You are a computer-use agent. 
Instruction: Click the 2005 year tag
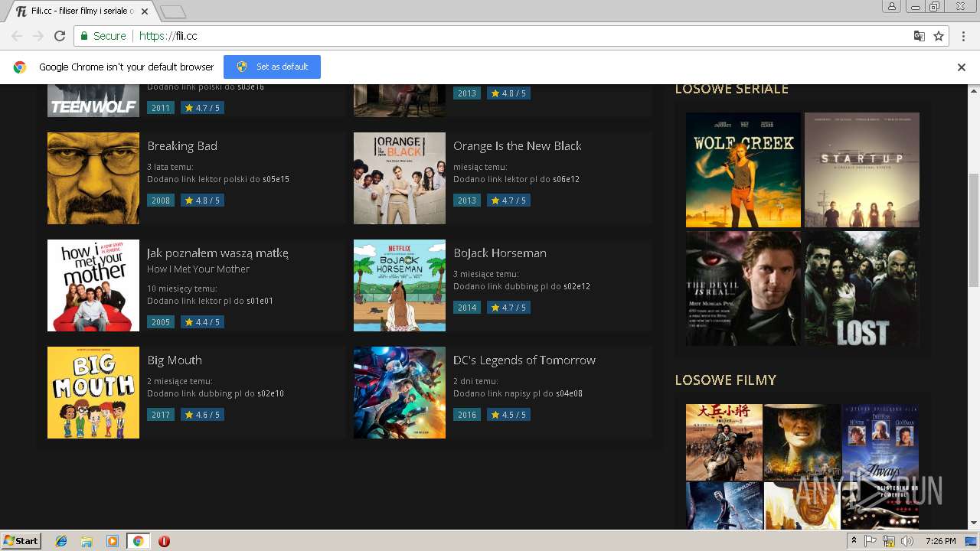pyautogui.click(x=161, y=322)
